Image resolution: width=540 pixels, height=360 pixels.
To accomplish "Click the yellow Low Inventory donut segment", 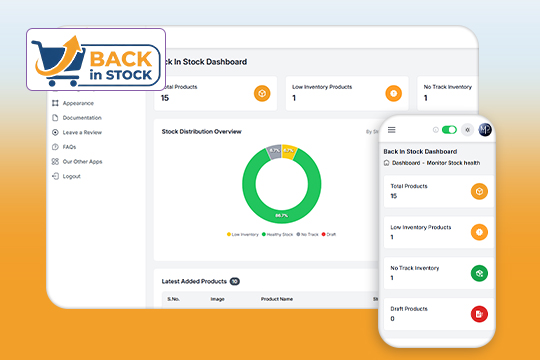I will pos(289,151).
